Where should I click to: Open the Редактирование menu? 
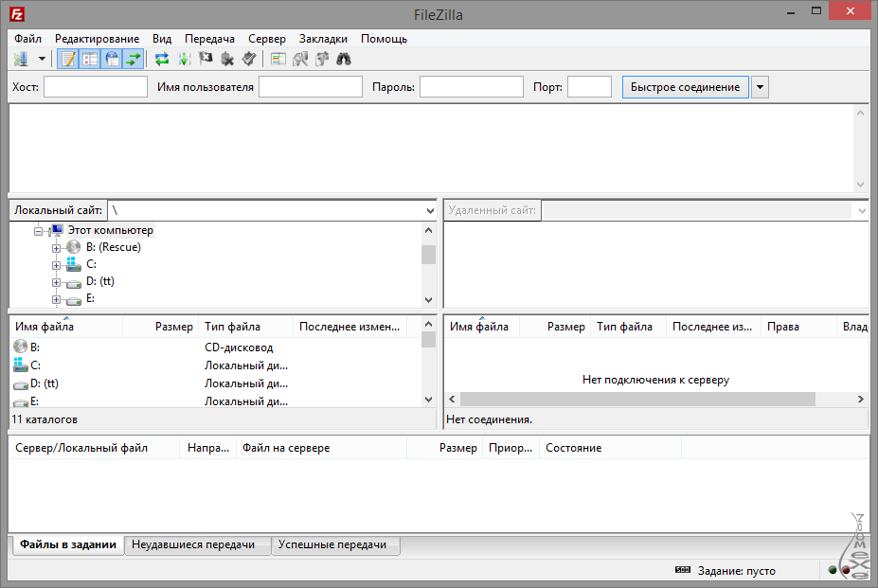[97, 39]
